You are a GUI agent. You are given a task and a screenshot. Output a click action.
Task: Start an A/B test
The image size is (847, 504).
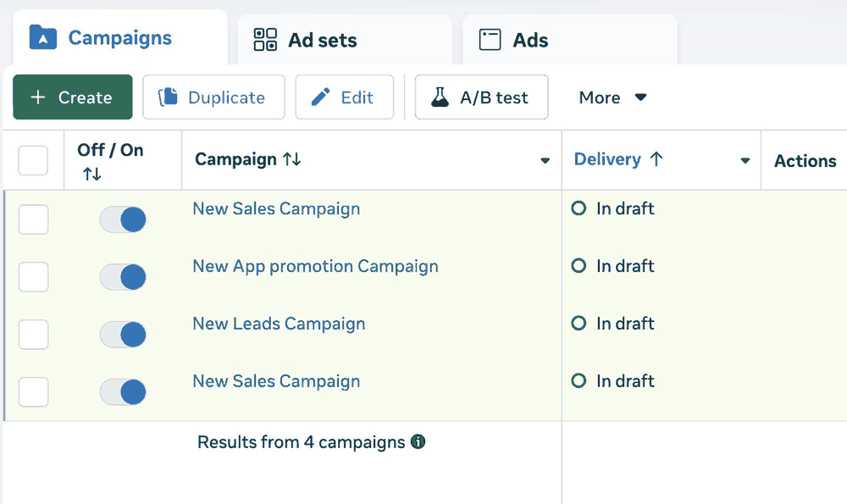(x=481, y=97)
